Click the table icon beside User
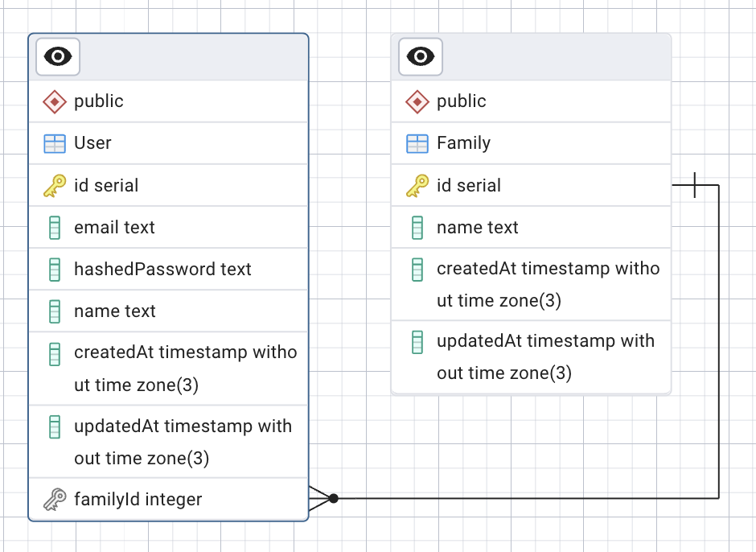 pos(55,143)
